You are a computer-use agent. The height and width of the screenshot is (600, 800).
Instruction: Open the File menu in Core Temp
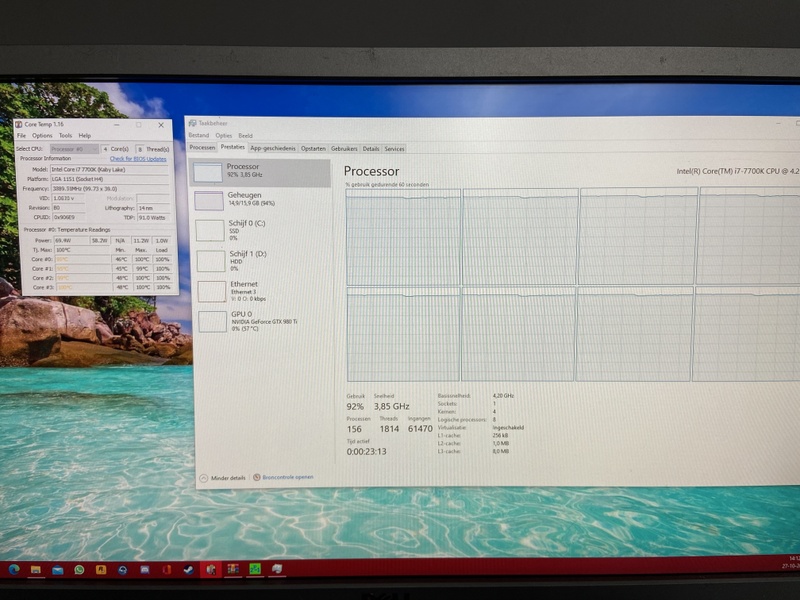(x=21, y=136)
